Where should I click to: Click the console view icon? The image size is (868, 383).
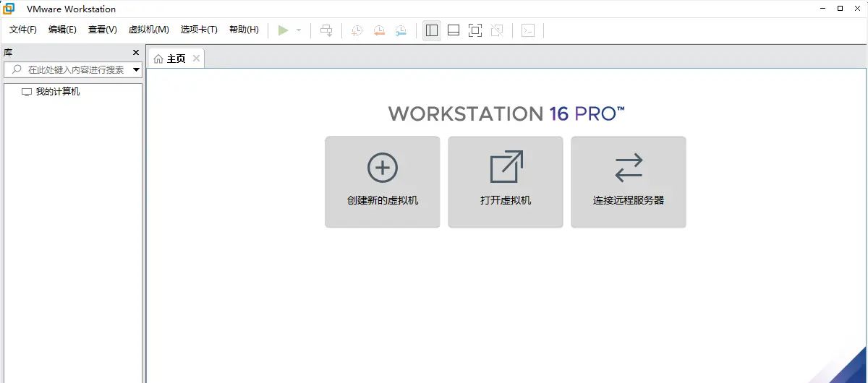coord(528,30)
